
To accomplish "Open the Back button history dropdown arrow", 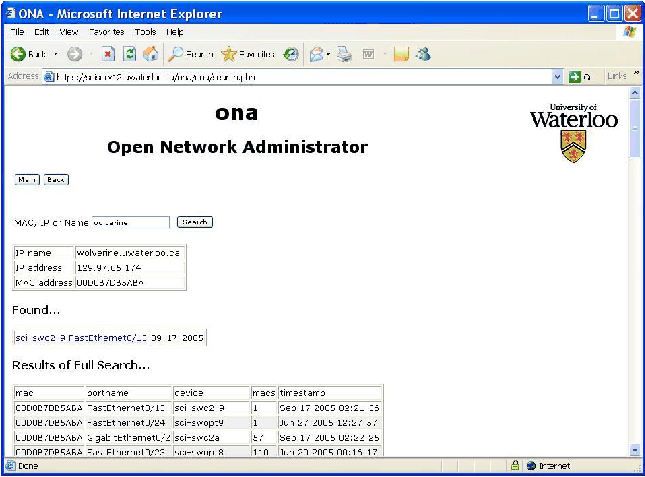I will coord(55,54).
